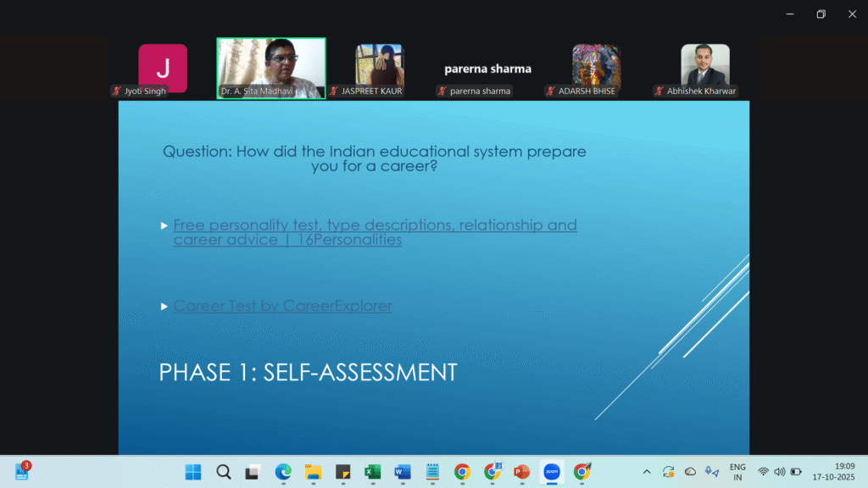The width and height of the screenshot is (868, 488).
Task: Select Abhishek Kharwar's participant thumbnail
Action: click(x=704, y=68)
